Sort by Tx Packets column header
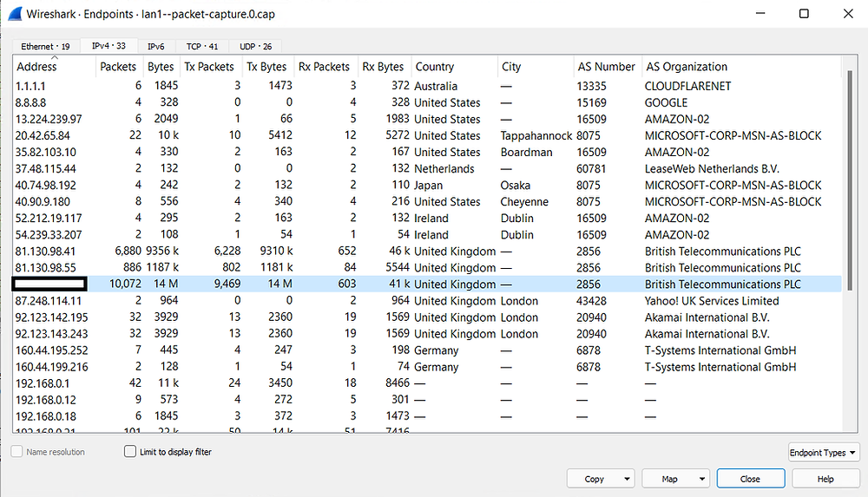Screen dimensions: 868x497 pyautogui.click(x=209, y=67)
